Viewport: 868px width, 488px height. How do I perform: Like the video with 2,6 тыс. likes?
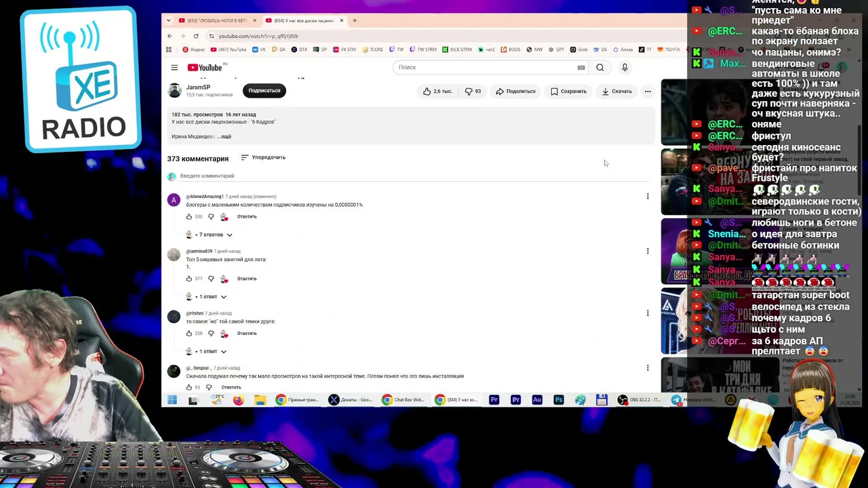click(x=437, y=91)
